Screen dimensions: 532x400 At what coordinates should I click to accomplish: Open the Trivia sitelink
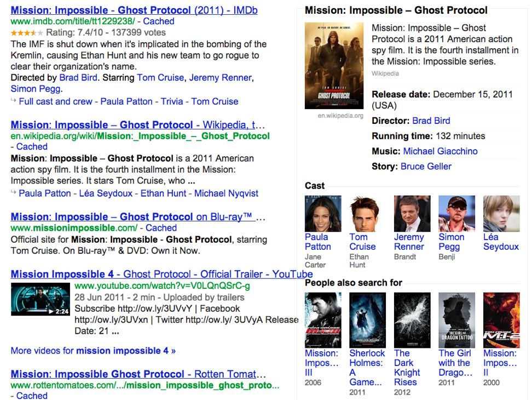(x=172, y=101)
